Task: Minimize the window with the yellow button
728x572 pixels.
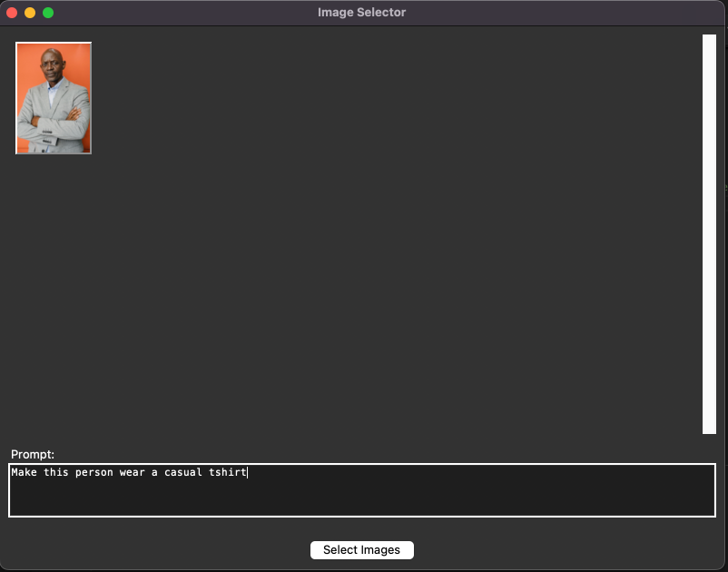Action: click(x=30, y=13)
